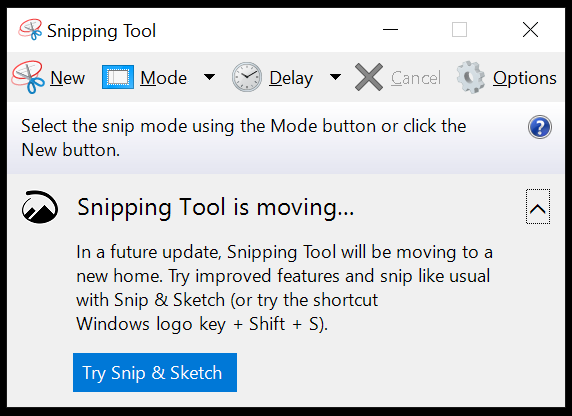The image size is (572, 416).
Task: Click the clock Delay icon
Action: click(247, 77)
